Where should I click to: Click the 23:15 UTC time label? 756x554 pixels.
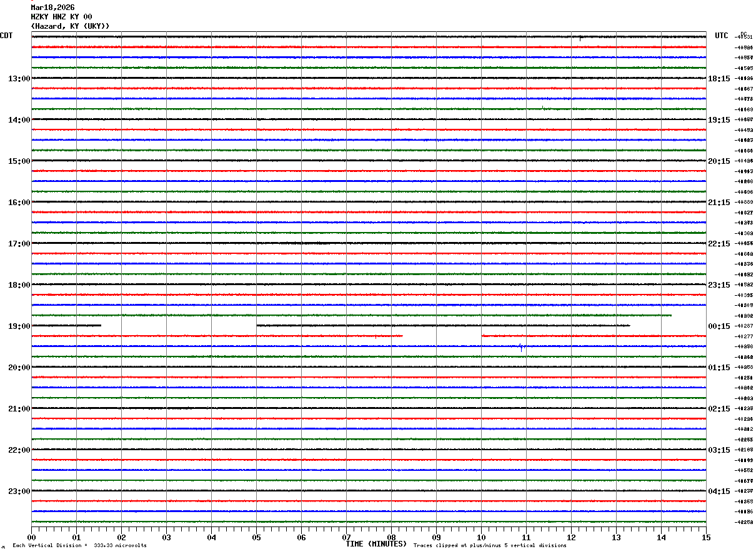coord(719,285)
